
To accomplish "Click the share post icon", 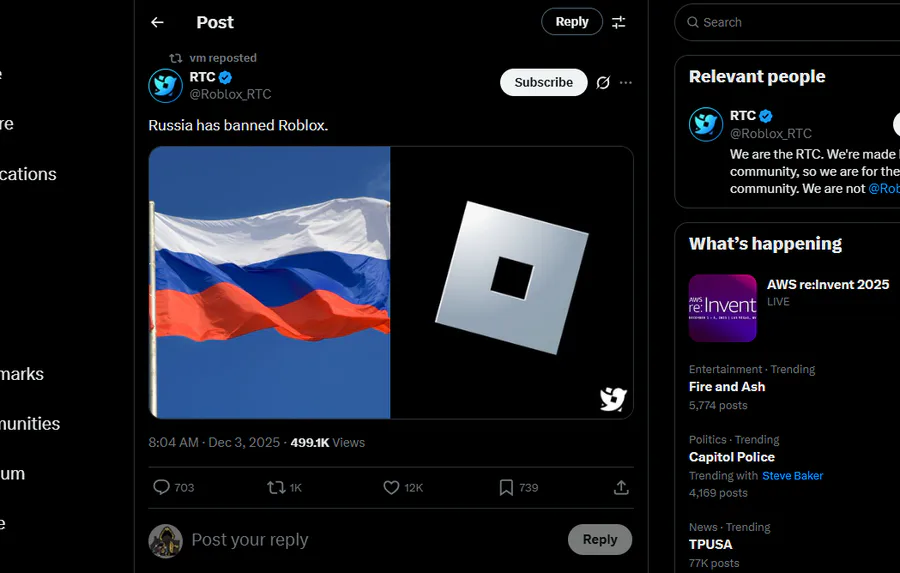I will click(x=621, y=487).
